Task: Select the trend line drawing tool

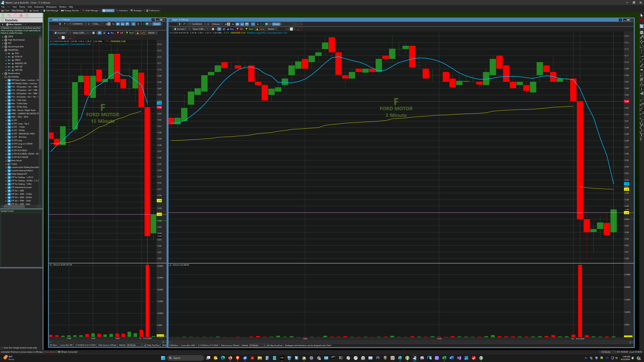Action: coord(641,61)
